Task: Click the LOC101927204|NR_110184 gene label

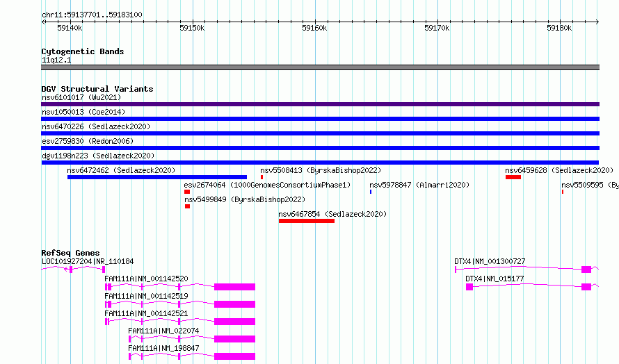Action: tap(88, 261)
